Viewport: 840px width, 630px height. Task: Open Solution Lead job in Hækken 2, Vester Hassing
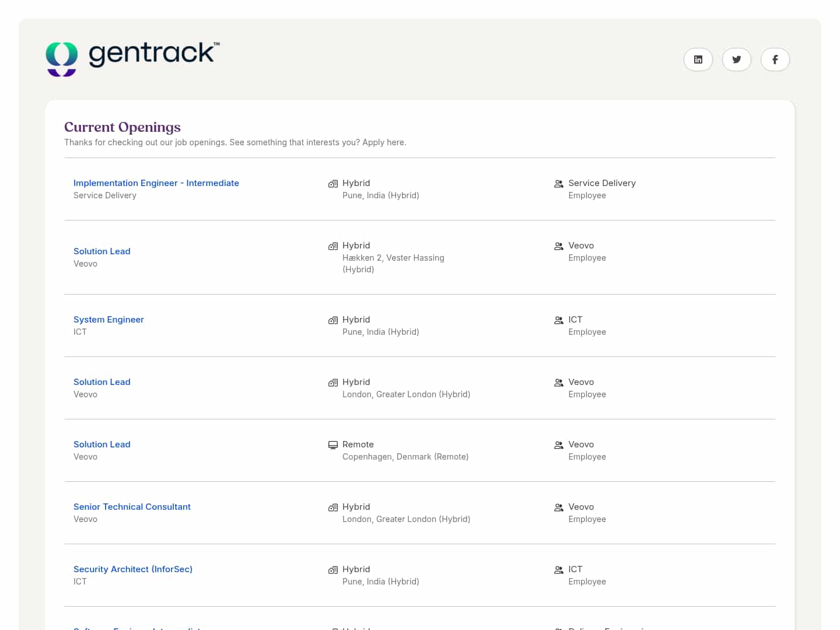[102, 251]
